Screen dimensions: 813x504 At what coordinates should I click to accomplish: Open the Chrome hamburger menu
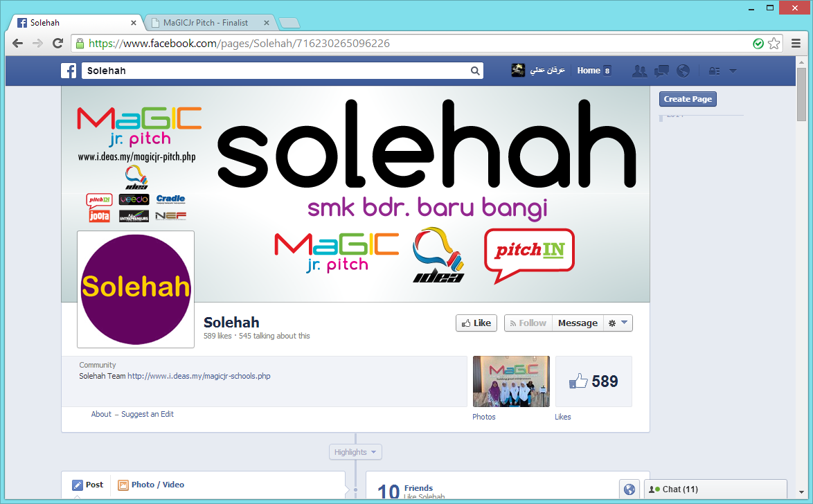(796, 44)
